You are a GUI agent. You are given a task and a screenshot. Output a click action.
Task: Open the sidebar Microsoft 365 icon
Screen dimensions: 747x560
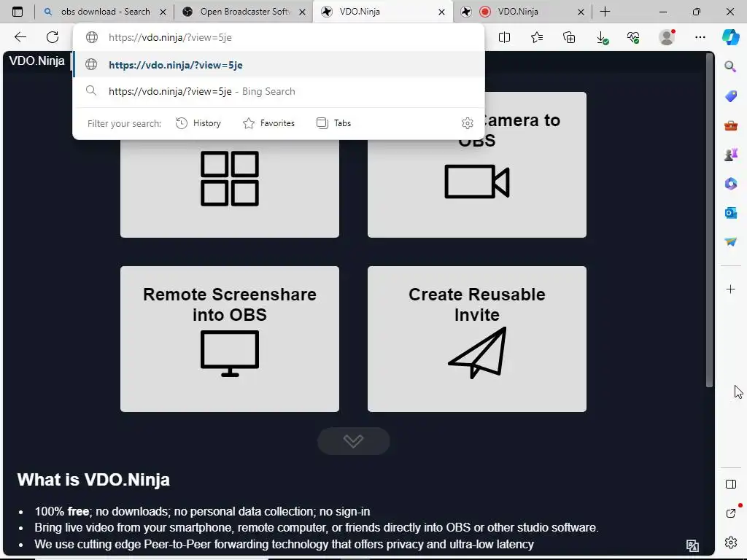pos(731,184)
